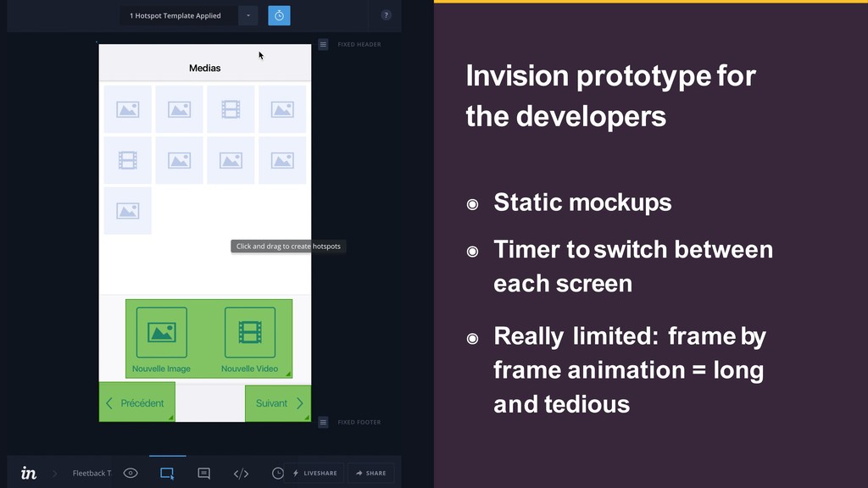The image size is (868, 488).
Task: Open history mode clock icon
Action: 278,473
